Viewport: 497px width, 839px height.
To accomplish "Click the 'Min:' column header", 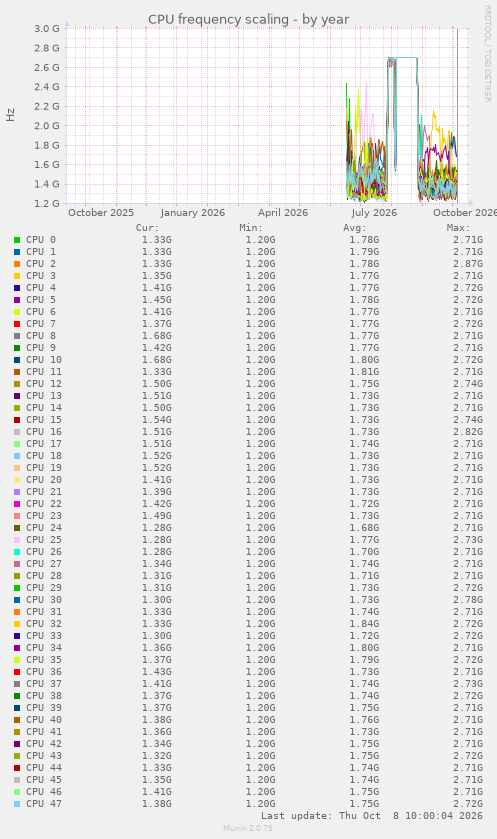I will click(x=251, y=228).
